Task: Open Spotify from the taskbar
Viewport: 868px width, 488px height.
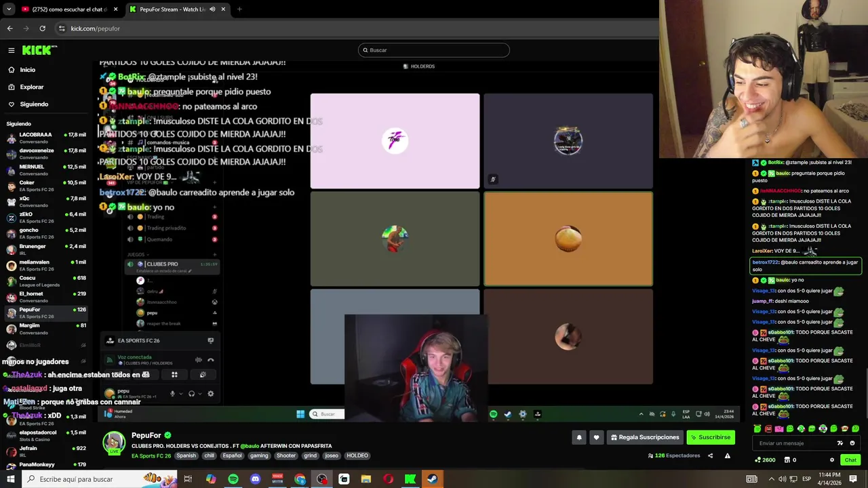Action: click(x=233, y=479)
